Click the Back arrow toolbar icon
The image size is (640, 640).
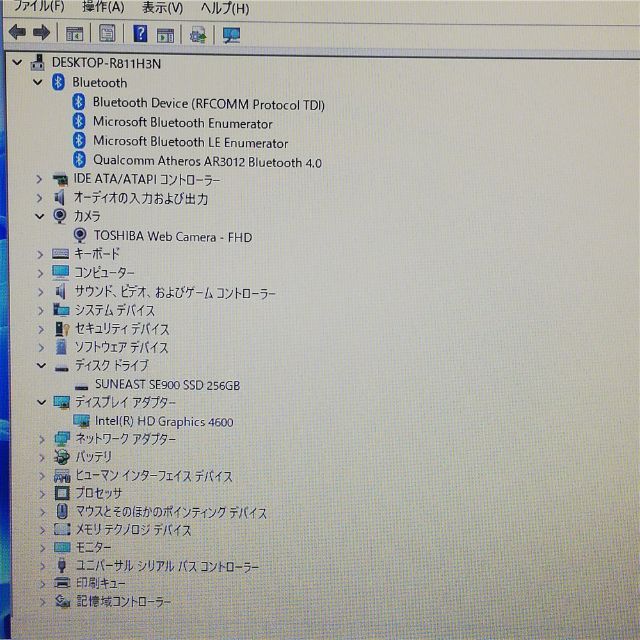click(x=17, y=33)
